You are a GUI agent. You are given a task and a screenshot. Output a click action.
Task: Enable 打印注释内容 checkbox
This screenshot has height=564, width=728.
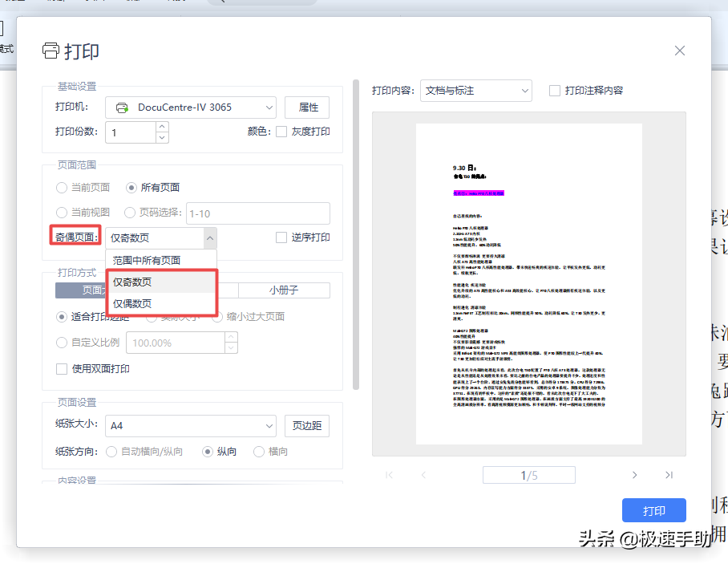click(x=555, y=91)
